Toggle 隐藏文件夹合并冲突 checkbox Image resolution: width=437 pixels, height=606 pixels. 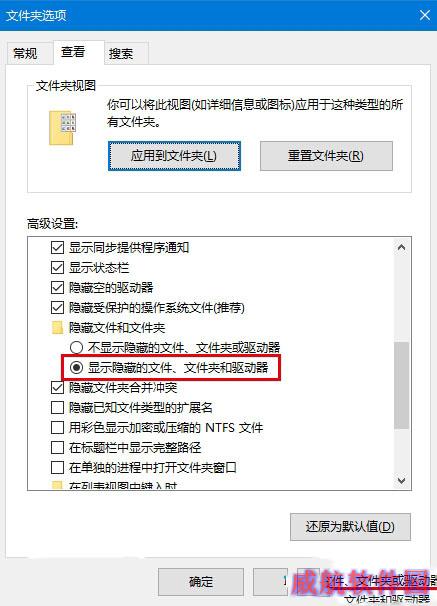pyautogui.click(x=57, y=388)
